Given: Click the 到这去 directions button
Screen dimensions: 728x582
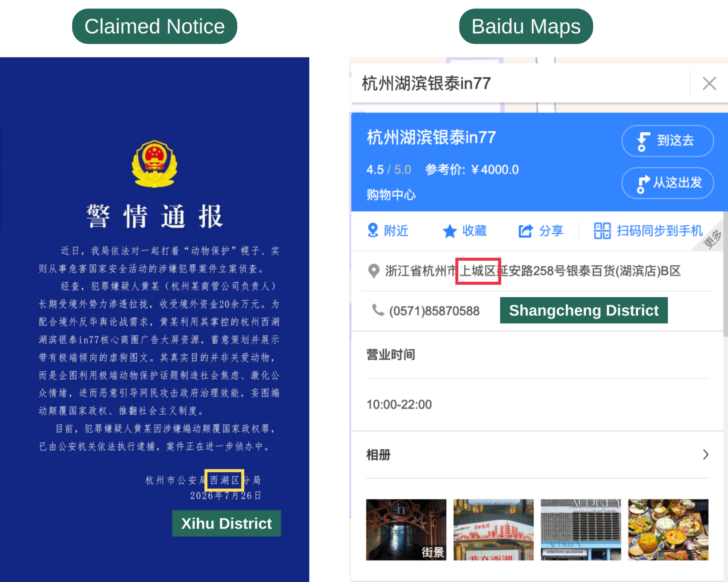Looking at the screenshot, I should (x=668, y=141).
